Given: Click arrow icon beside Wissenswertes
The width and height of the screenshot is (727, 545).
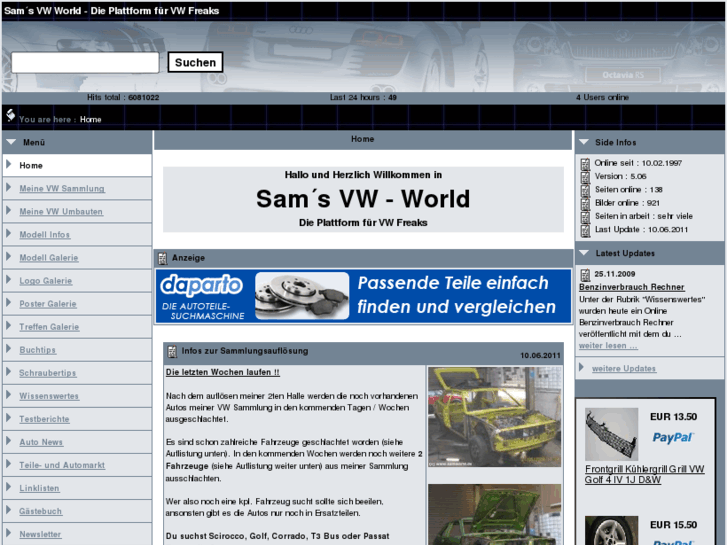Looking at the screenshot, I should pyautogui.click(x=8, y=394).
